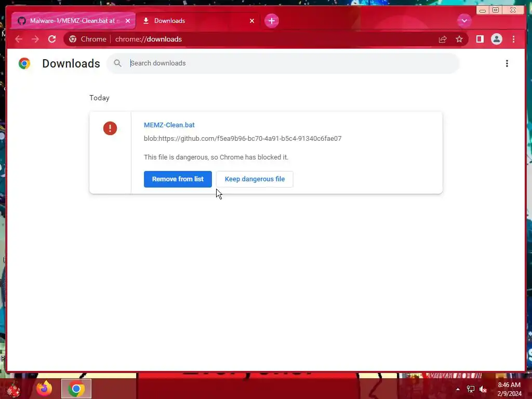Viewport: 532px width, 399px height.
Task: Switch to the Malware-1/MEMZ-Clean.bat GitHub tab
Action: point(73,21)
